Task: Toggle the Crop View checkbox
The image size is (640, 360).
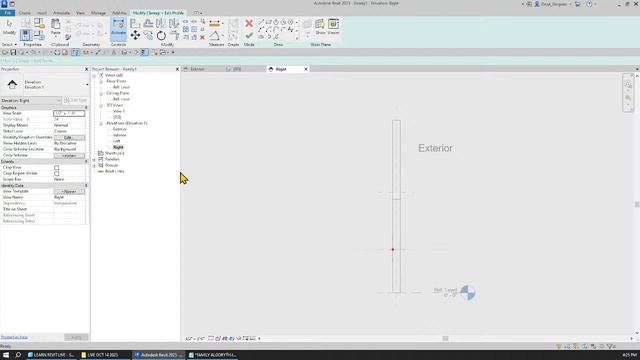Action: pos(57,167)
